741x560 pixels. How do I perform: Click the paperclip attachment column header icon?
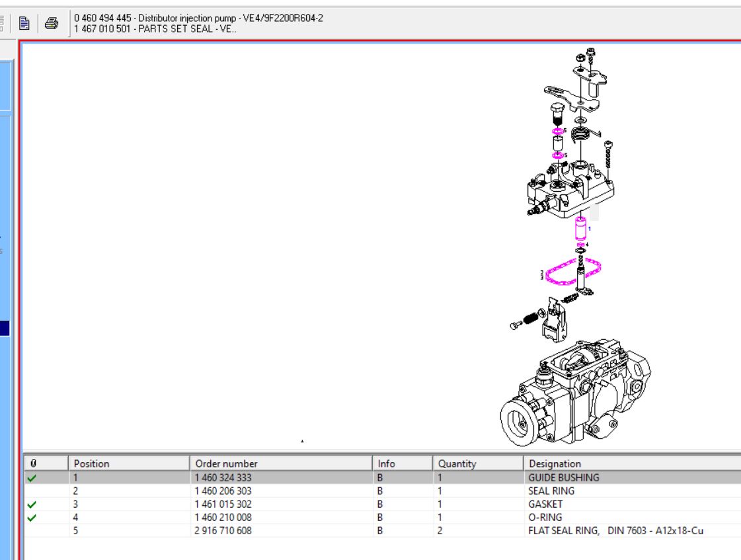coord(34,463)
